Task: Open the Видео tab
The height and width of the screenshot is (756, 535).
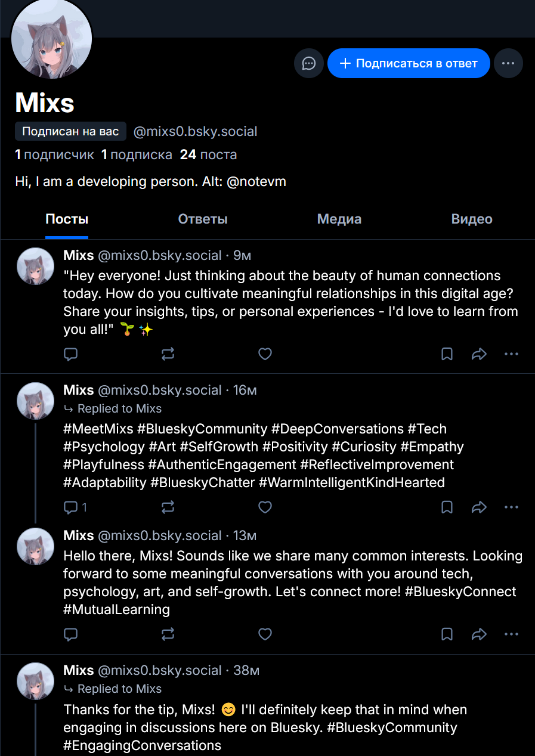Action: tap(472, 219)
